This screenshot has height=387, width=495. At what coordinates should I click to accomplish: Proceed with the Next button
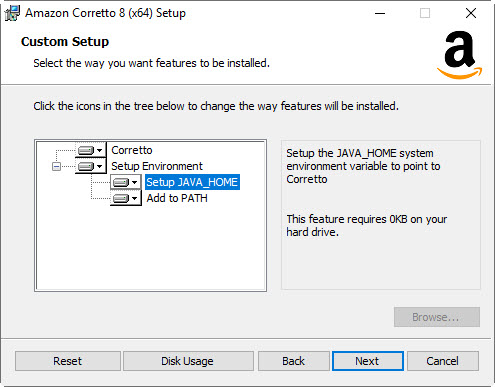tap(368, 361)
